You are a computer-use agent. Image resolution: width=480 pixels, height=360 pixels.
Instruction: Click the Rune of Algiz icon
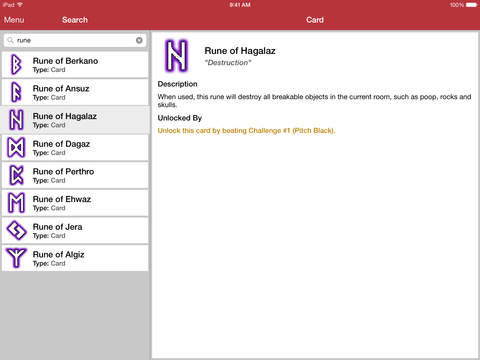(x=16, y=258)
